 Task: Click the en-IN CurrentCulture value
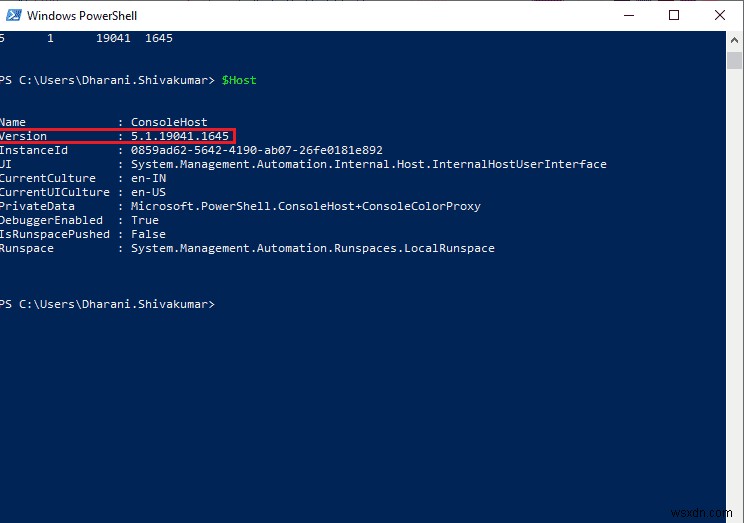coord(149,178)
